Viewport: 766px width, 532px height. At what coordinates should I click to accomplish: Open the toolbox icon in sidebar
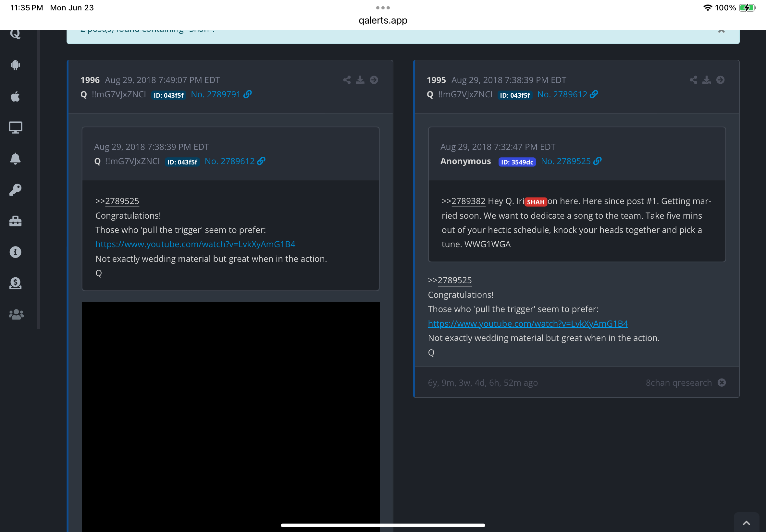[x=15, y=221]
